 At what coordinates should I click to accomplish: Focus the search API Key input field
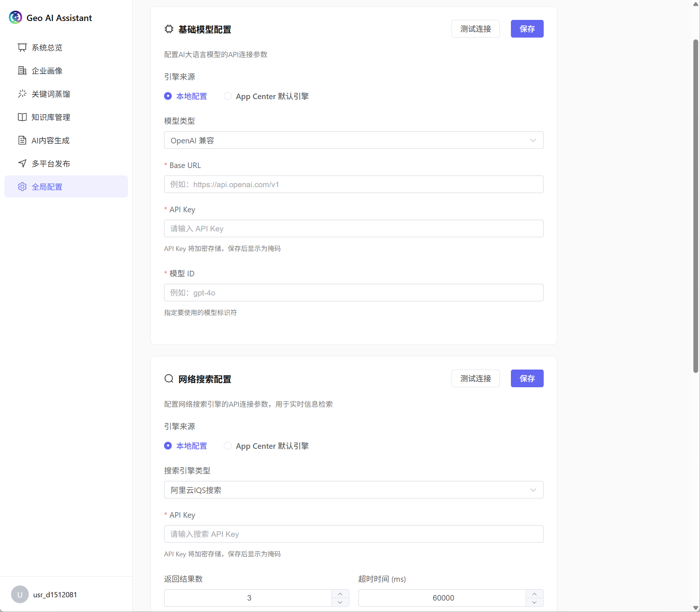click(354, 534)
